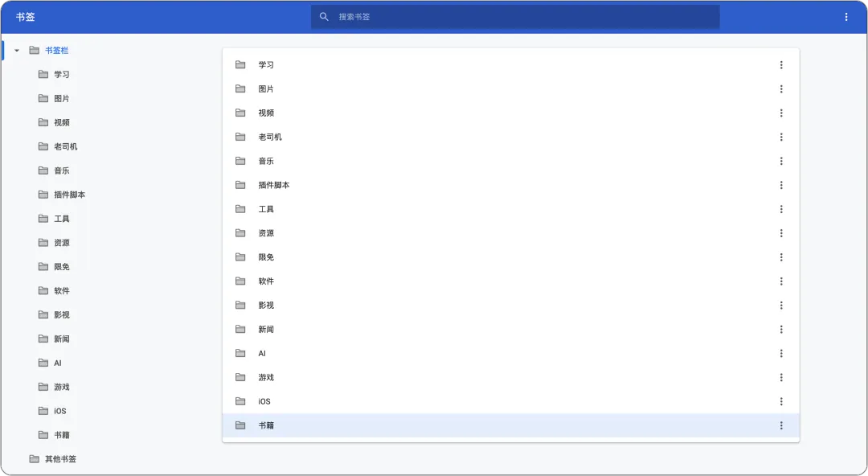This screenshot has height=476, width=868.
Task: Click 资源 row in the main list
Action: click(x=510, y=233)
